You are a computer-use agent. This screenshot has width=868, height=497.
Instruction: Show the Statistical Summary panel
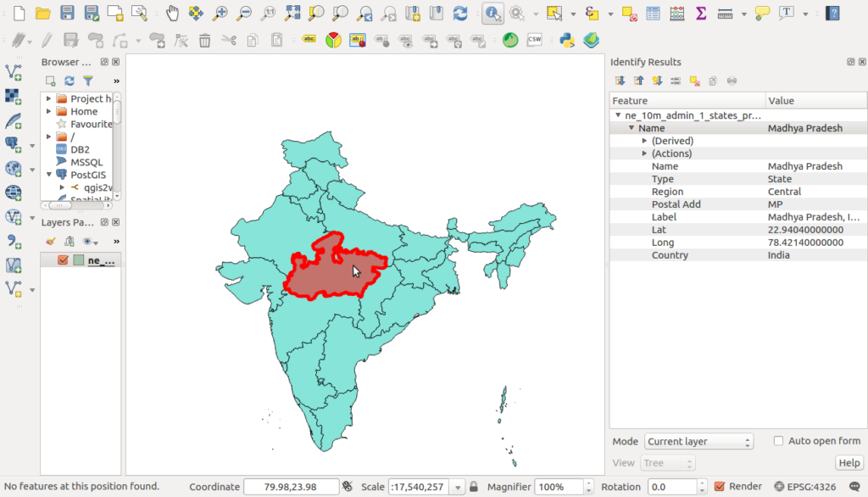coord(703,13)
